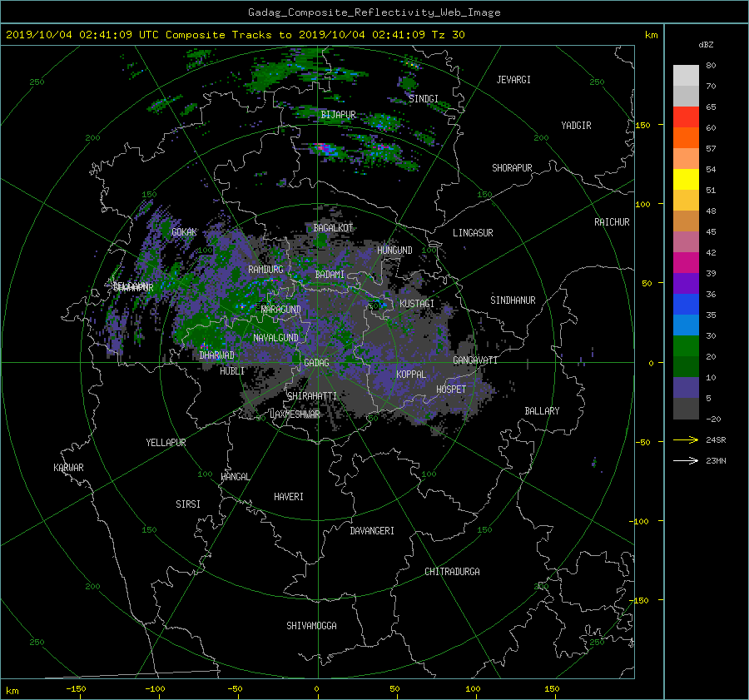749x700 pixels.
Task: Click the HUNGUND city label
Action: point(394,251)
